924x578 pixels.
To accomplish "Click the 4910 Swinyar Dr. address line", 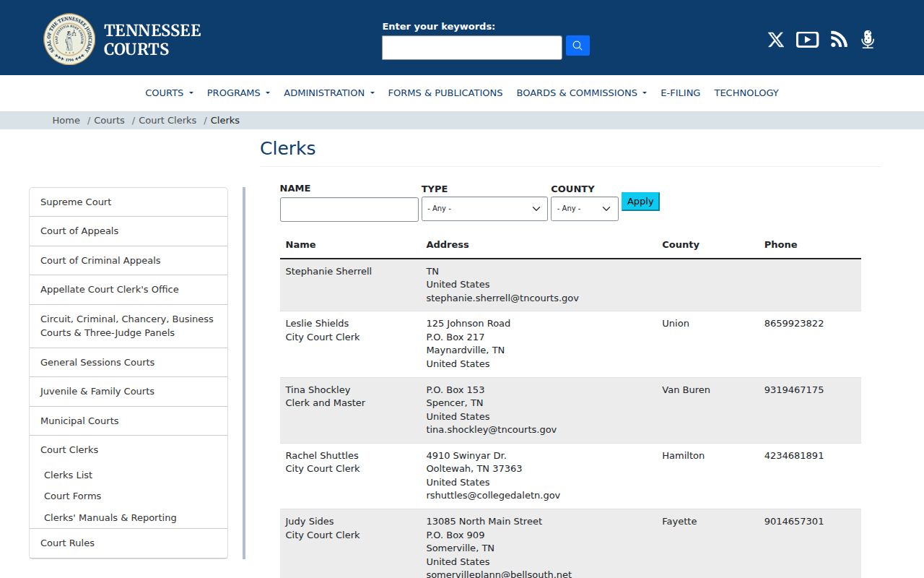I will [466, 456].
